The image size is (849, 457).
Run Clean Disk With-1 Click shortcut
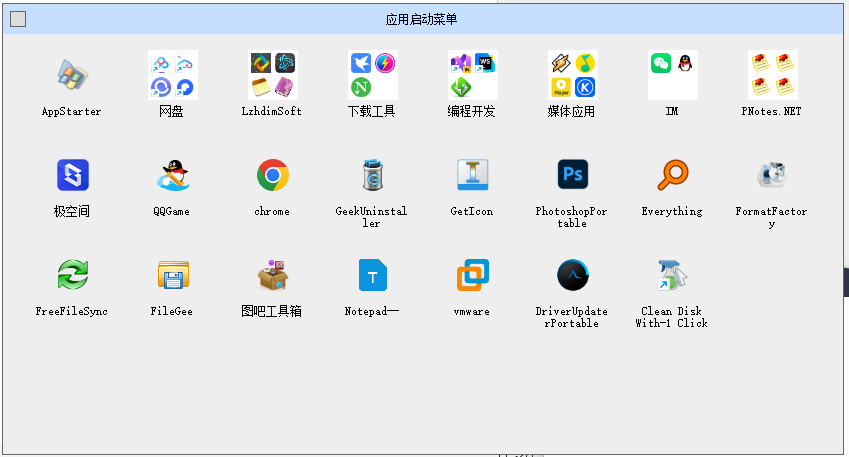coord(672,275)
